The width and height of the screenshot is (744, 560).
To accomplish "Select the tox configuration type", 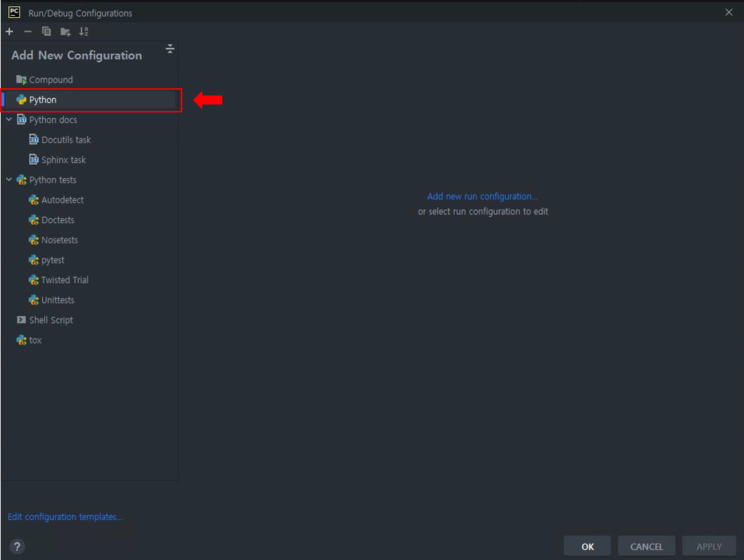I will (x=35, y=339).
